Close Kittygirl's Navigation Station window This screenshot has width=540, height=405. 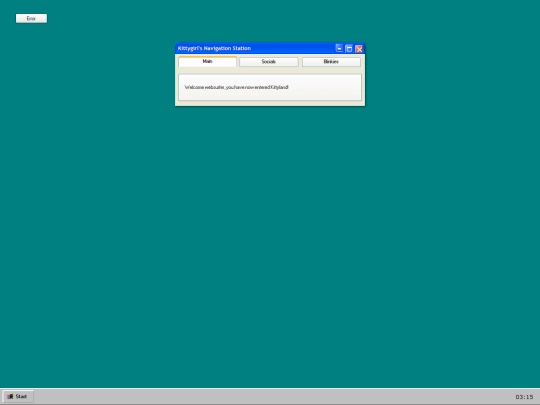pyautogui.click(x=359, y=49)
